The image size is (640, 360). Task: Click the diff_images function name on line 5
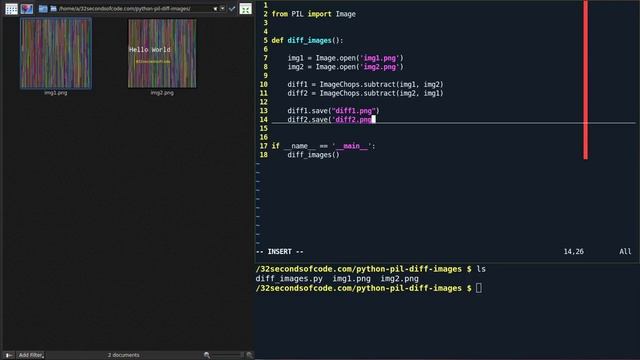tap(309, 40)
